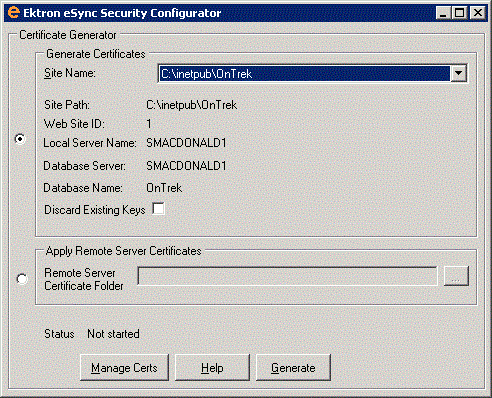Open Help with the Help button
Image resolution: width=492 pixels, height=398 pixels.
[x=212, y=367]
